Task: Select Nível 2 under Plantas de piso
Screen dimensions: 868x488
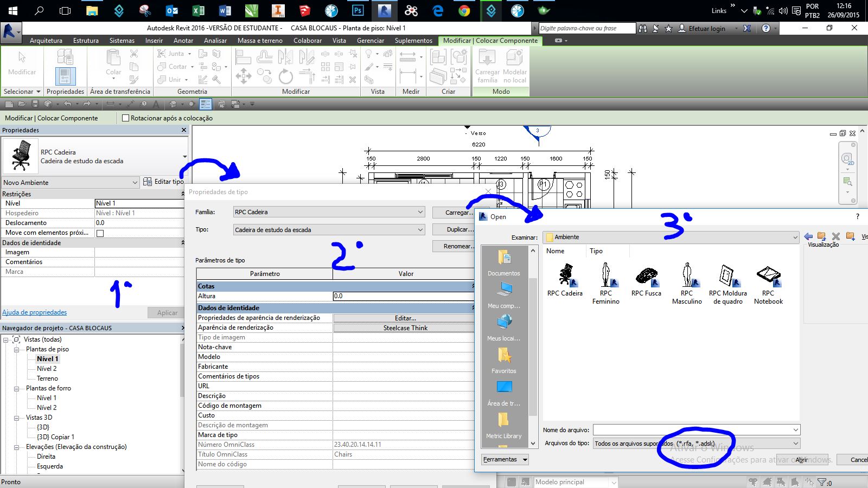Action: [x=47, y=369]
